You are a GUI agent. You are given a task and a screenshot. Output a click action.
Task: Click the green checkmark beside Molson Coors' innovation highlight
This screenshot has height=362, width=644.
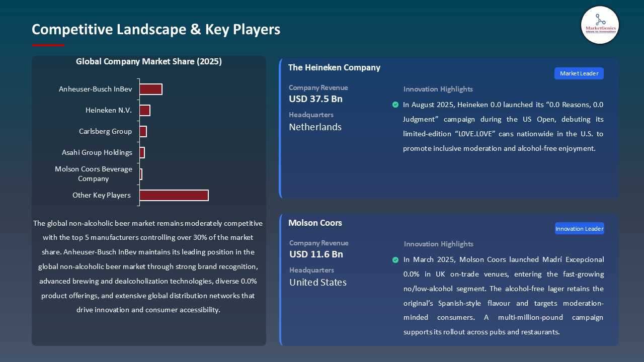point(395,260)
